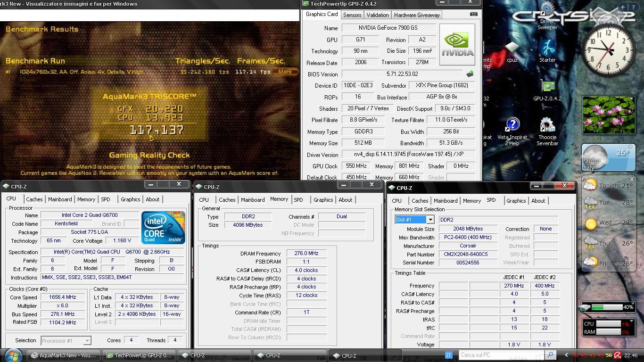Click the CPU meter gadget corner arrow
The width and height of the screenshot is (644, 362).
click(x=632, y=321)
